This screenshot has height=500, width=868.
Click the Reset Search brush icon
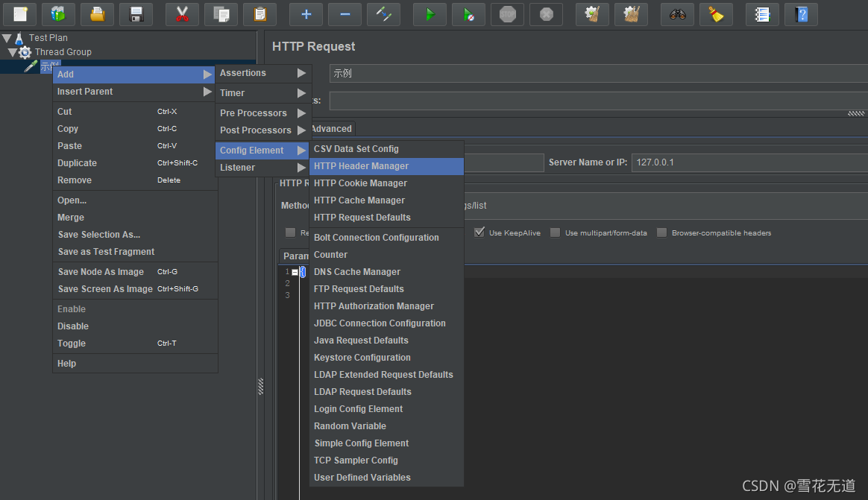(x=717, y=14)
